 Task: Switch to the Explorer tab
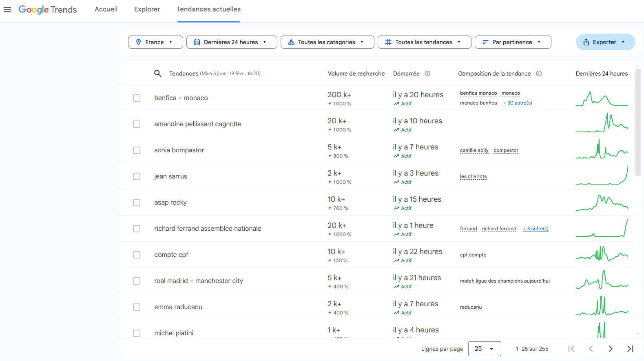[x=147, y=9]
